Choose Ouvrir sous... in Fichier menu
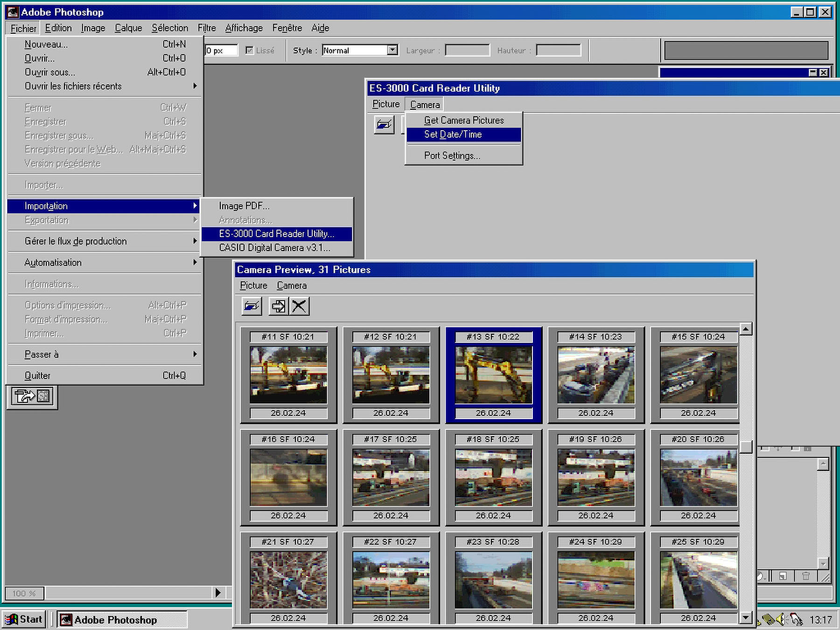The image size is (840, 630). 105,72
